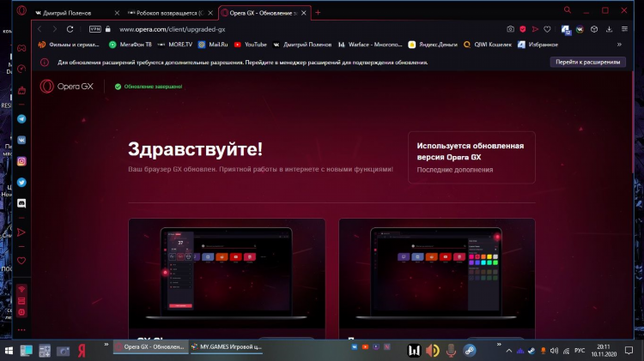Open Telegram messenger in sidebar
The height and width of the screenshot is (361, 644).
[x=21, y=119]
